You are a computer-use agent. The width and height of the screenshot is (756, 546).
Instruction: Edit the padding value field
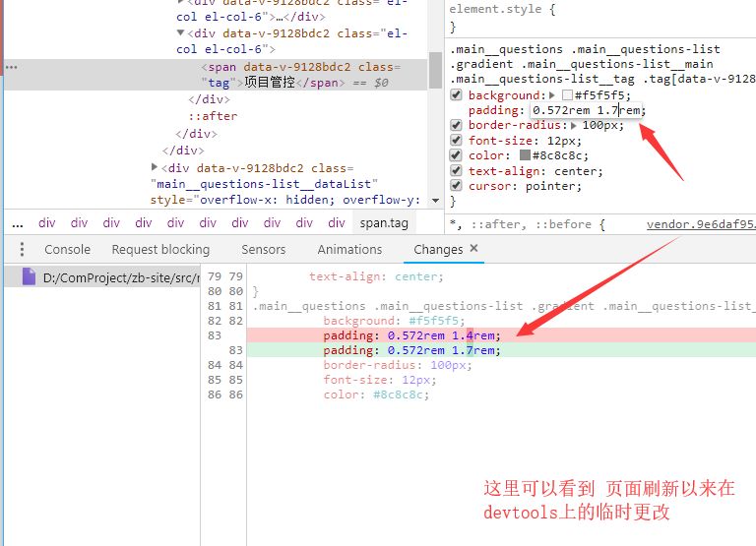point(587,110)
